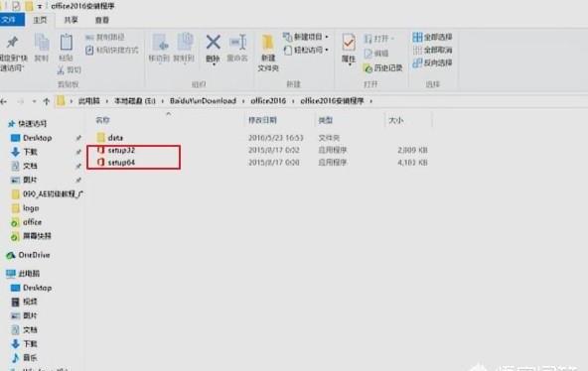Open the recent locations dropdown arrow

(34, 101)
